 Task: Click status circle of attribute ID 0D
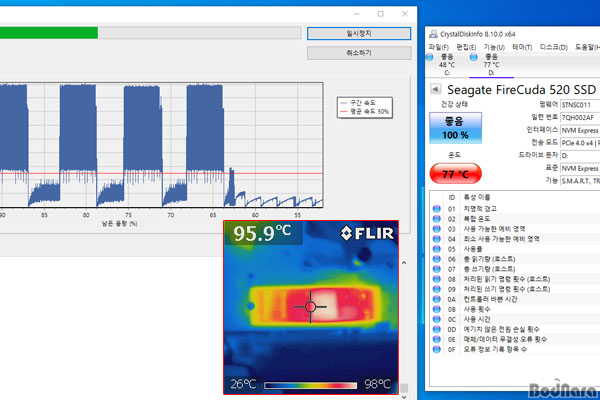point(437,329)
